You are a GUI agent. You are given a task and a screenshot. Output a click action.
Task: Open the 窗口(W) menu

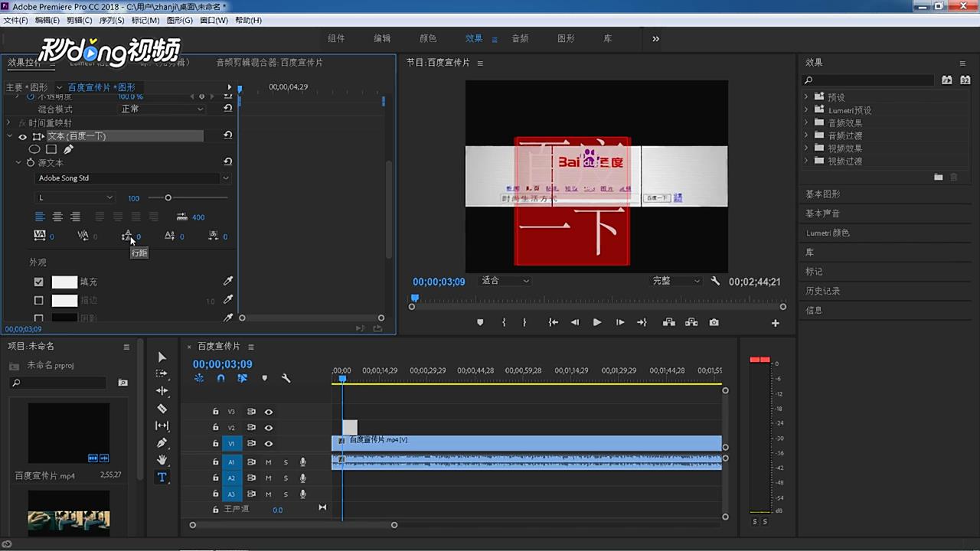coord(214,20)
